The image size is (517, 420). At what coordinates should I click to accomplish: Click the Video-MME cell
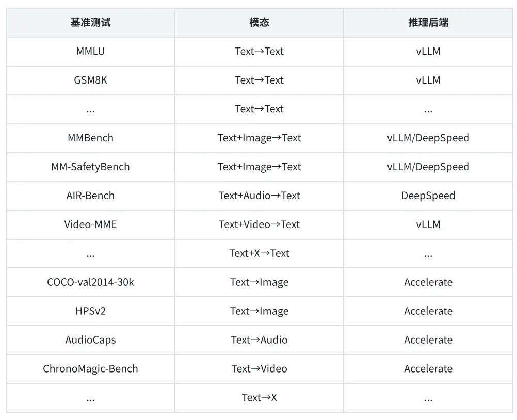click(90, 224)
